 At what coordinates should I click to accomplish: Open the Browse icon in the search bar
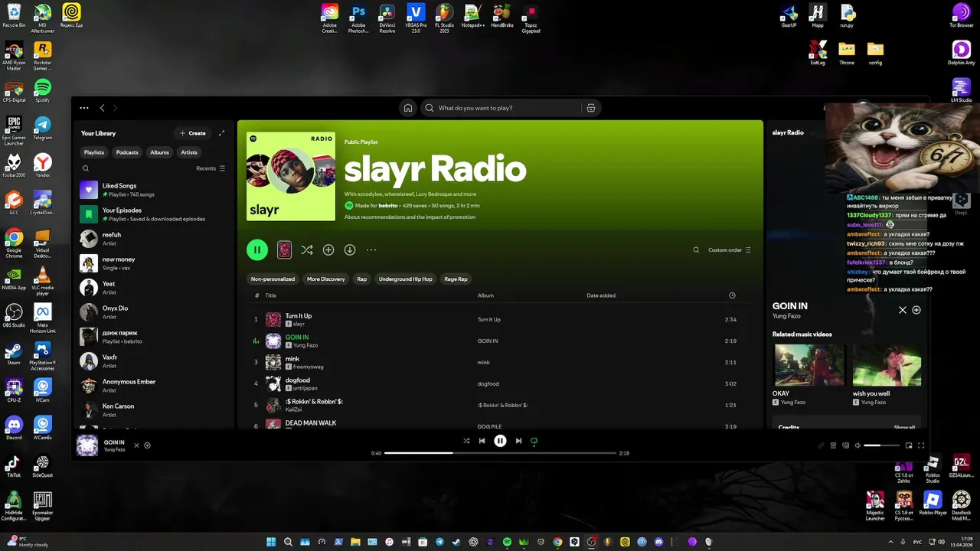point(591,108)
